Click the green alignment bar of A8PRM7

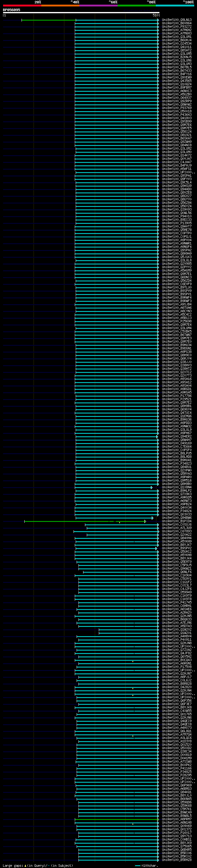pyautogui.click(x=117, y=819)
